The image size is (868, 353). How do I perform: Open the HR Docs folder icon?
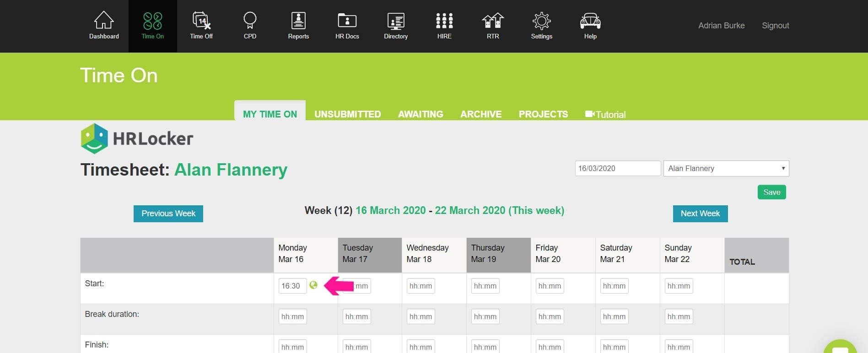(347, 21)
